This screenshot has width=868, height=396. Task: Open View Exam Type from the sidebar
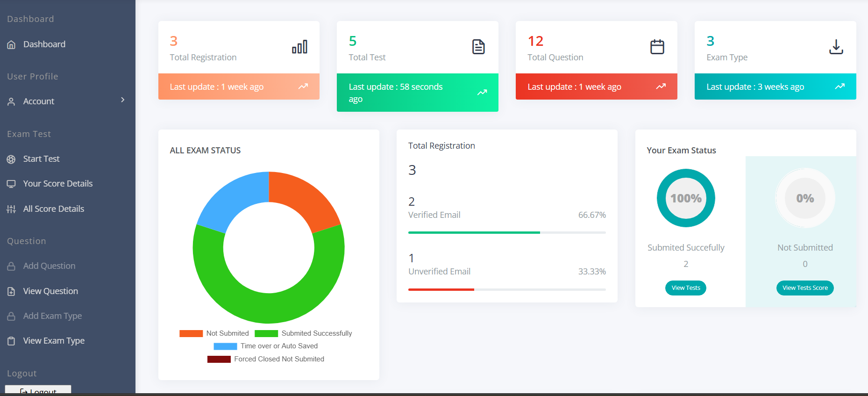[54, 341]
